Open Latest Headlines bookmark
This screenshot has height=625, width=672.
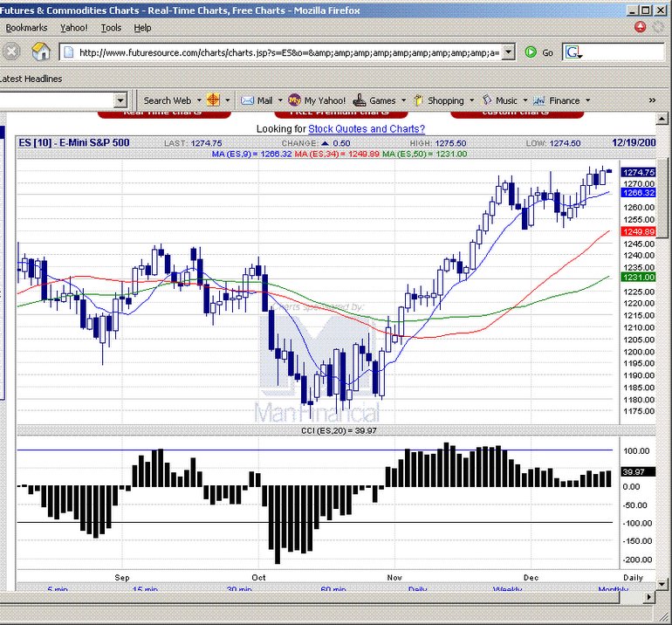coord(31,79)
